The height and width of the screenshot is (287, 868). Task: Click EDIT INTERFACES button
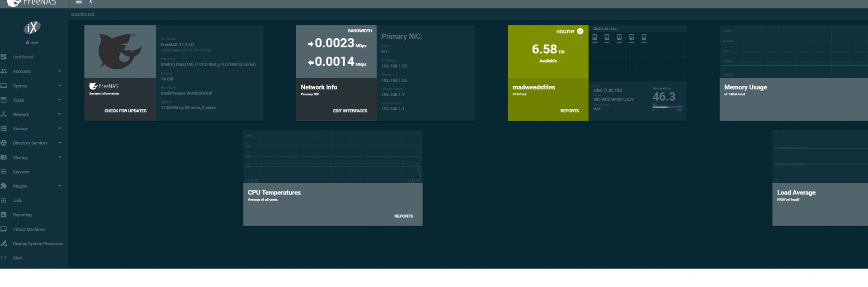tap(350, 111)
